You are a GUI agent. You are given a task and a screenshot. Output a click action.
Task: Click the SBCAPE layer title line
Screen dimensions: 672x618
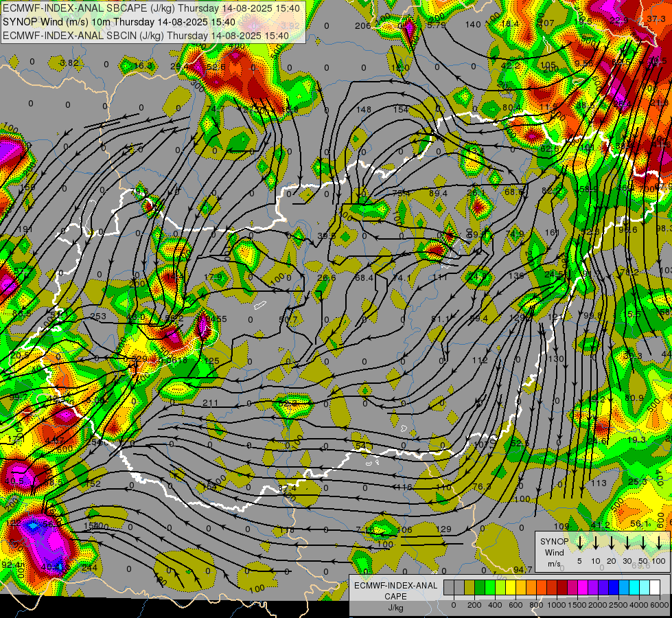pos(151,8)
